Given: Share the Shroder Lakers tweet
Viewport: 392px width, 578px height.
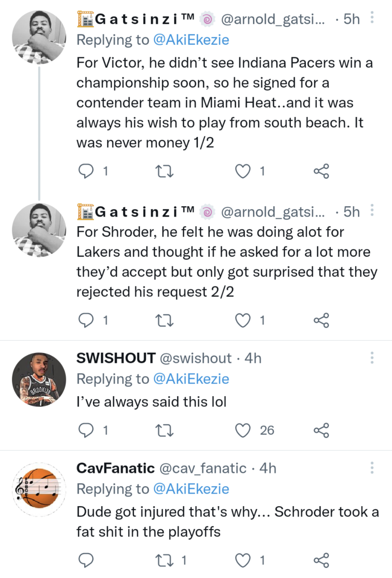Looking at the screenshot, I should pos(321,320).
